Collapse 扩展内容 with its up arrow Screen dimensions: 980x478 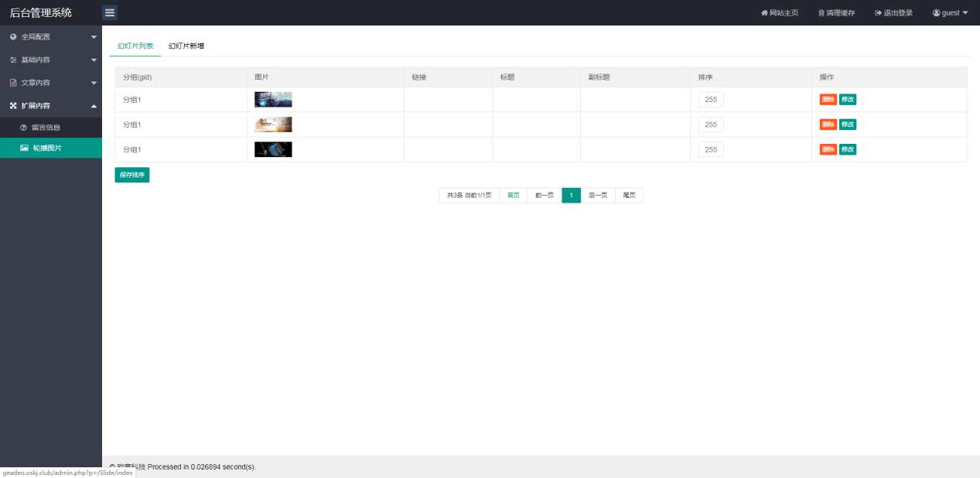(x=94, y=106)
